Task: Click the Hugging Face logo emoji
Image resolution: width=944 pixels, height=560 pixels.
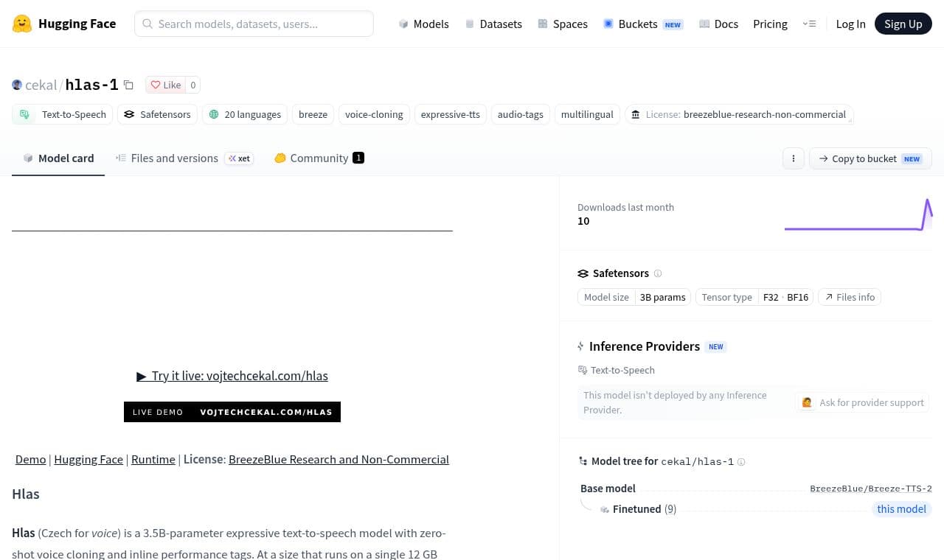Action: (22, 24)
